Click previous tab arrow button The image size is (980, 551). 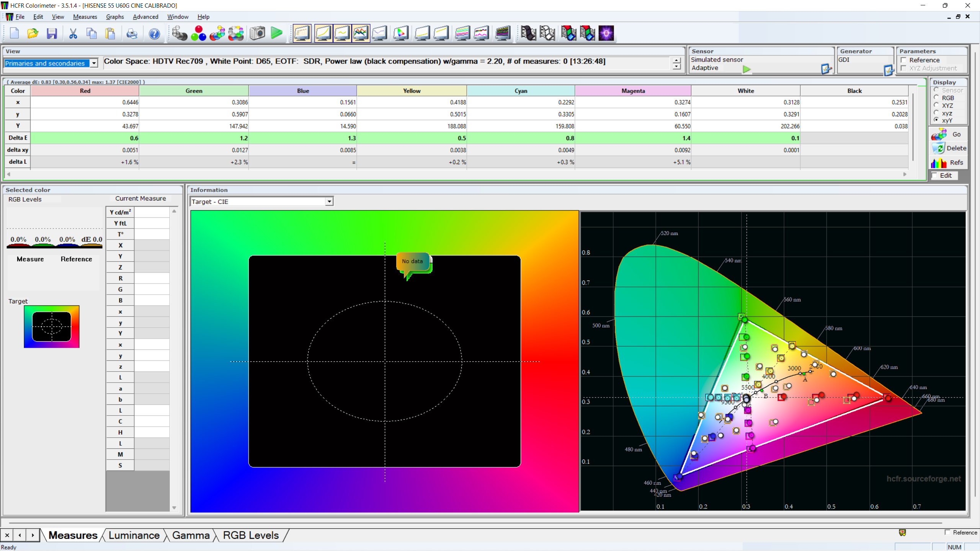[20, 535]
